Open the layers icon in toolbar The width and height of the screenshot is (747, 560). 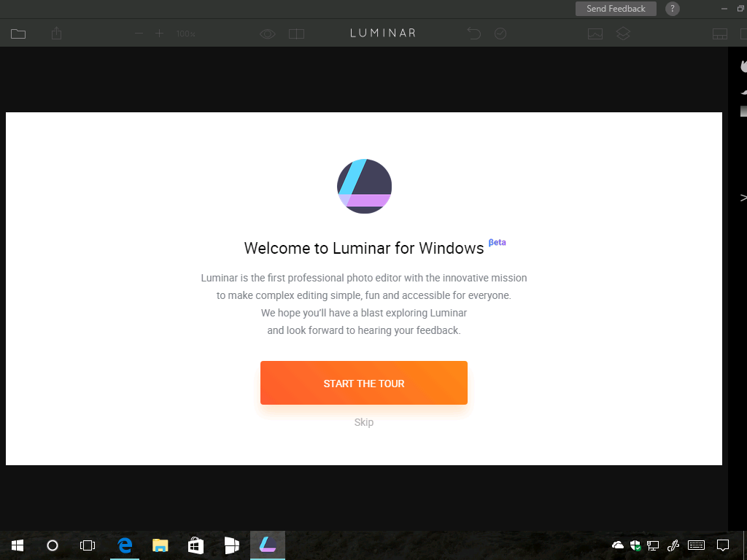tap(623, 34)
